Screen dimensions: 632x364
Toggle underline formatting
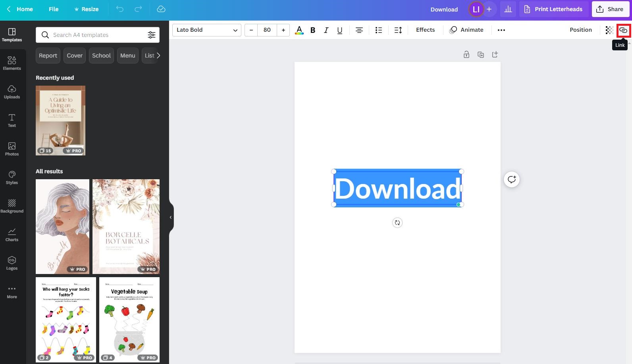[x=340, y=30]
